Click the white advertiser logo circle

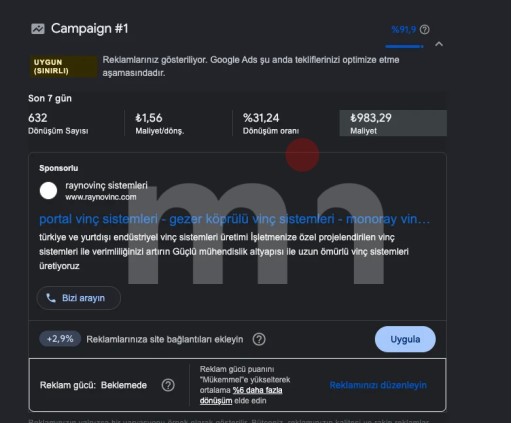(x=48, y=191)
